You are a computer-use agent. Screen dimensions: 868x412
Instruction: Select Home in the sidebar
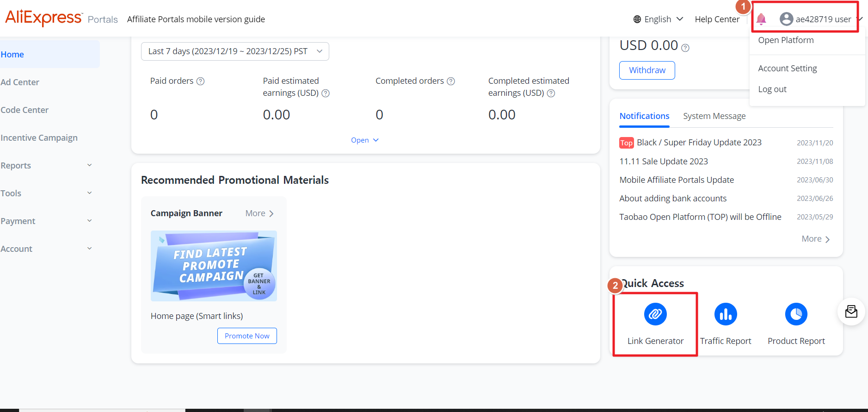49,54
